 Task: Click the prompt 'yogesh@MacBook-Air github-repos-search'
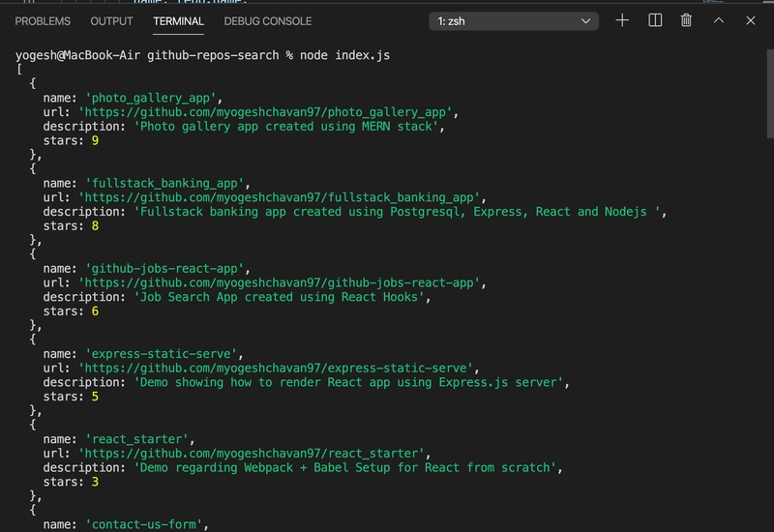[147, 55]
